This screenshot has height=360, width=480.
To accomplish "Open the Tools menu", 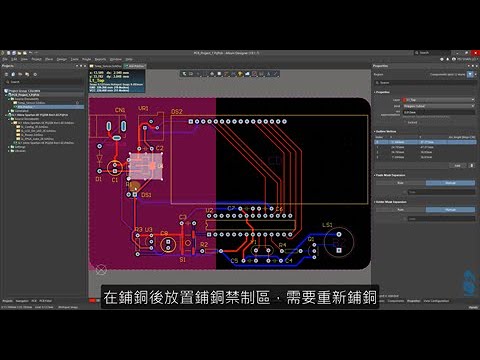I will point(74,59).
